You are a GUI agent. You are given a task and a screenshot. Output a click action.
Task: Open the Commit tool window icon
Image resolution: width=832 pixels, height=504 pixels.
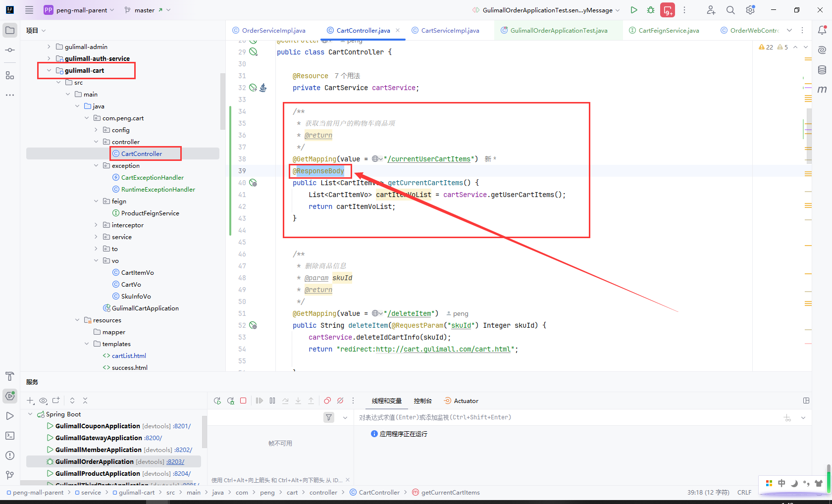point(10,50)
